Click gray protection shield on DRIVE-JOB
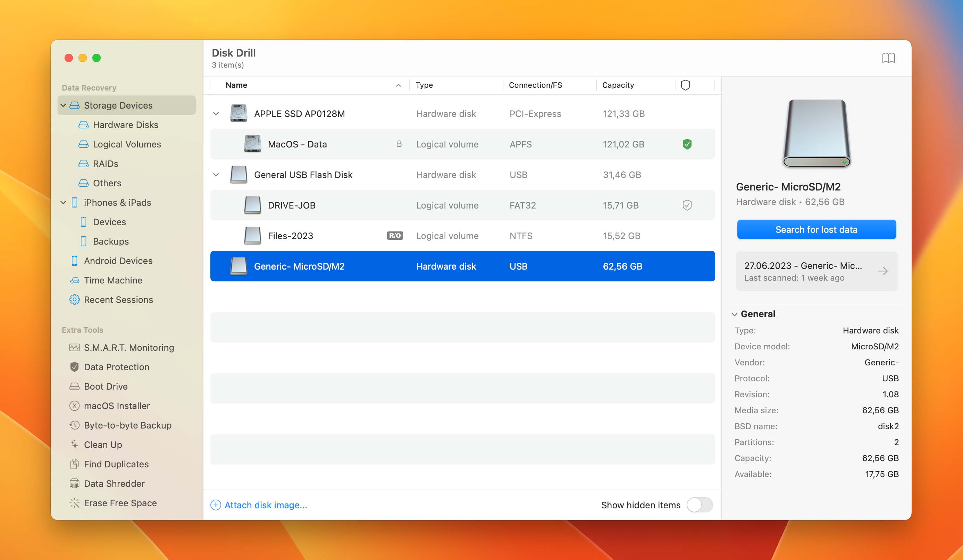The image size is (963, 560). tap(687, 205)
